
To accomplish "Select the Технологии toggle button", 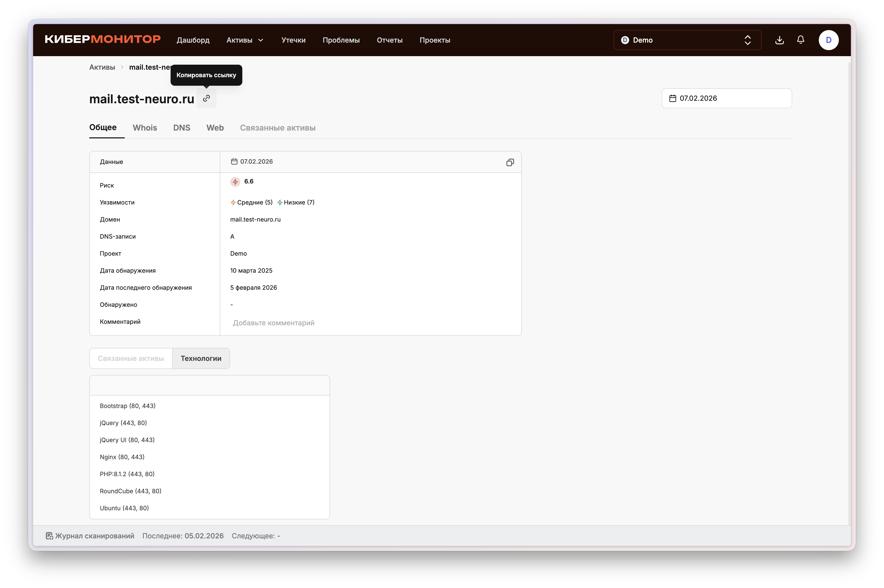I will pyautogui.click(x=201, y=358).
